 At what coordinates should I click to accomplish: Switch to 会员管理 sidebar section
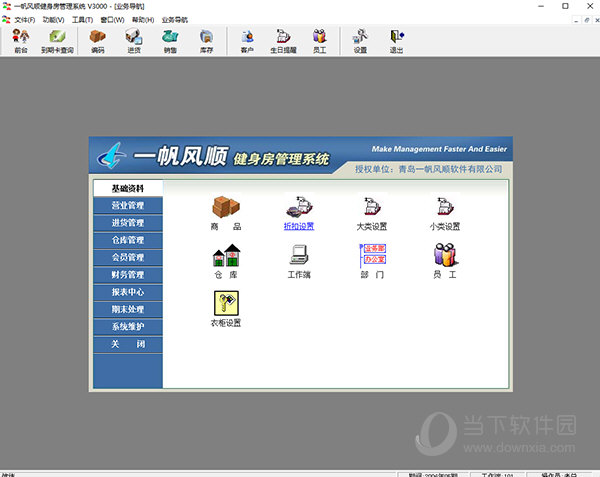coord(128,257)
